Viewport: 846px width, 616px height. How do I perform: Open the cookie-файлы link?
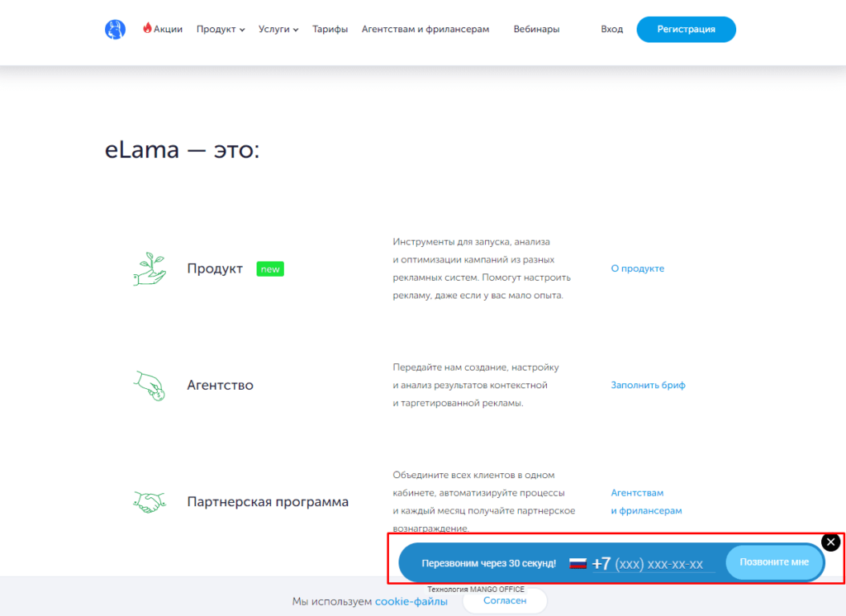[411, 601]
